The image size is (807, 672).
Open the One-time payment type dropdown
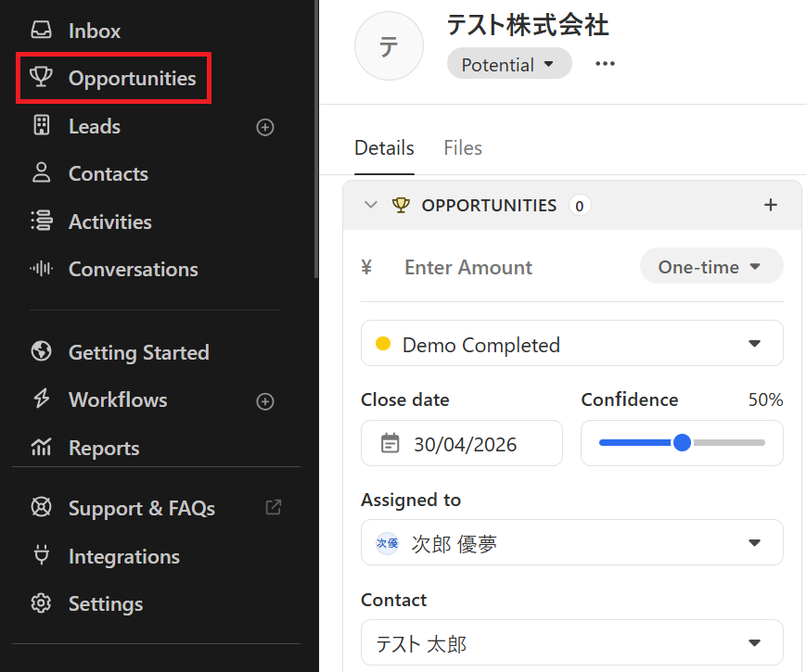coord(711,267)
